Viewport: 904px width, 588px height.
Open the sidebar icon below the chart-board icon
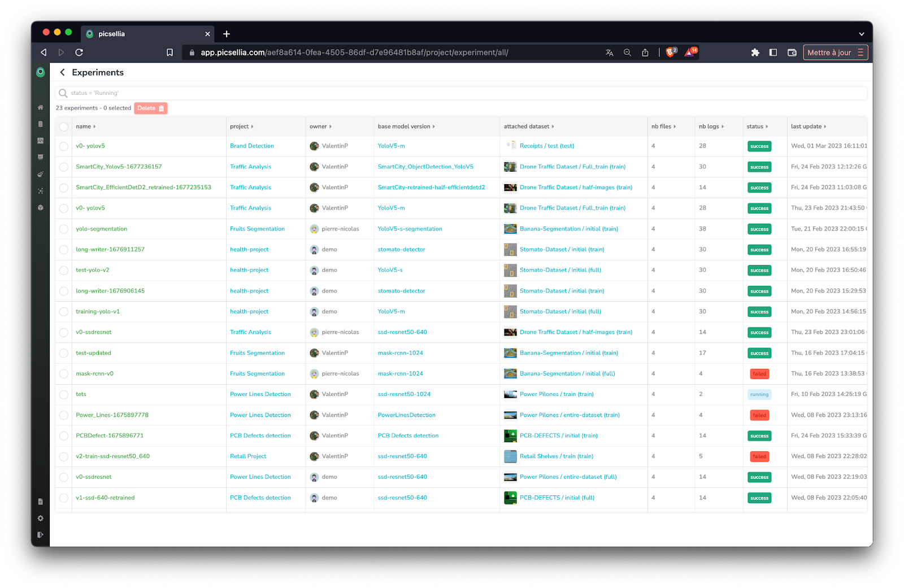[40, 175]
